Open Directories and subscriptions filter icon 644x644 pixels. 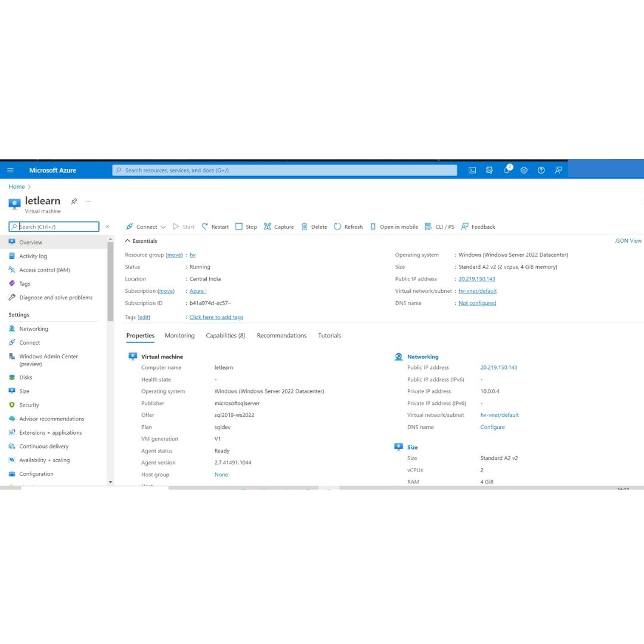(x=490, y=170)
